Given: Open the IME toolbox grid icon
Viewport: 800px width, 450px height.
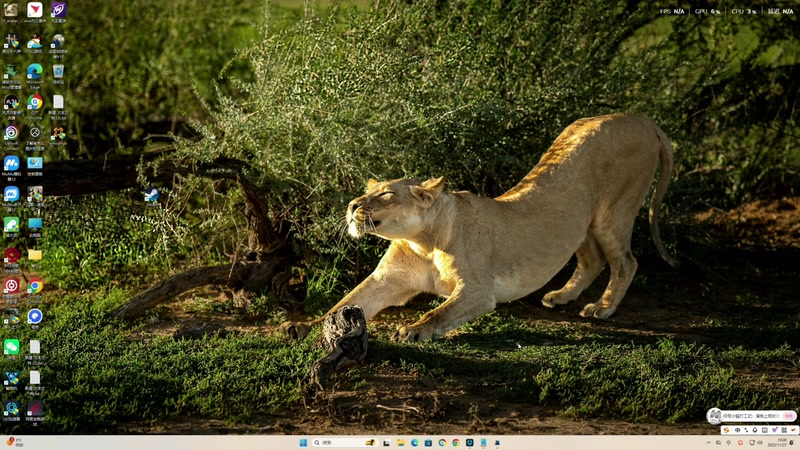Looking at the screenshot, I should (x=784, y=430).
